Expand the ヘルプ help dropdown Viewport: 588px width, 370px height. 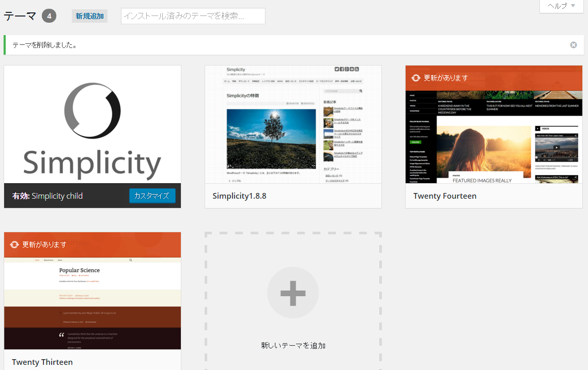coord(561,6)
